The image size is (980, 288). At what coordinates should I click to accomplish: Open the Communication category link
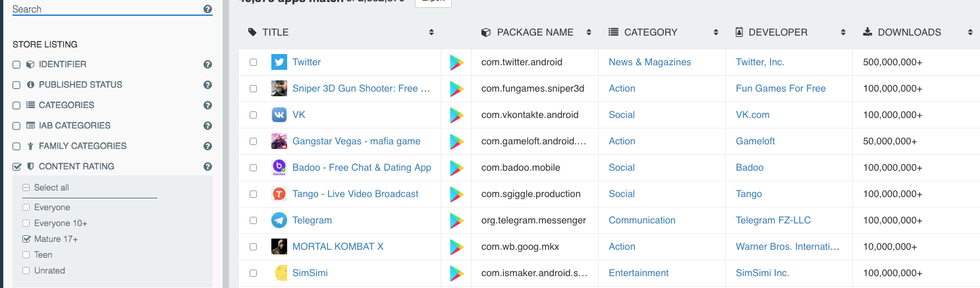point(642,220)
